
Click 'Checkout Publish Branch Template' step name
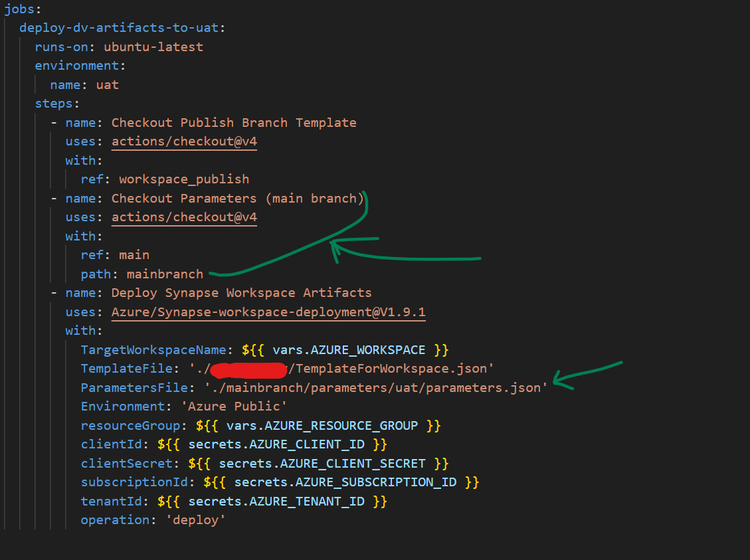234,122
